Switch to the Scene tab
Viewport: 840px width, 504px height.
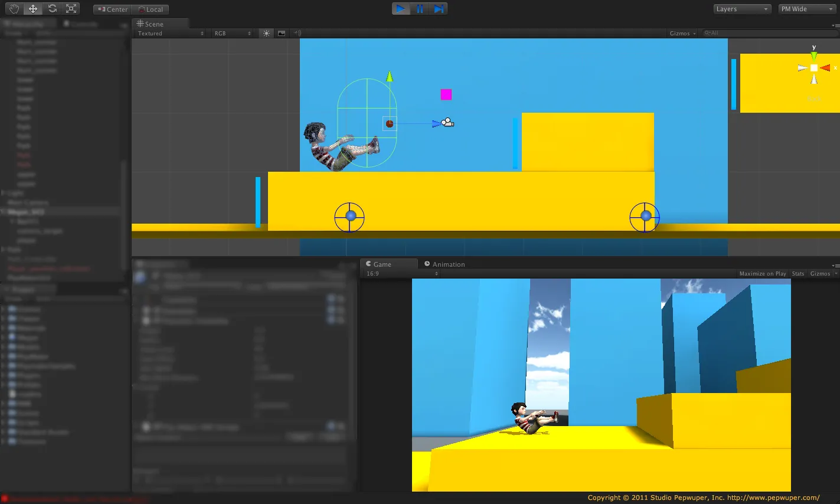pyautogui.click(x=155, y=24)
